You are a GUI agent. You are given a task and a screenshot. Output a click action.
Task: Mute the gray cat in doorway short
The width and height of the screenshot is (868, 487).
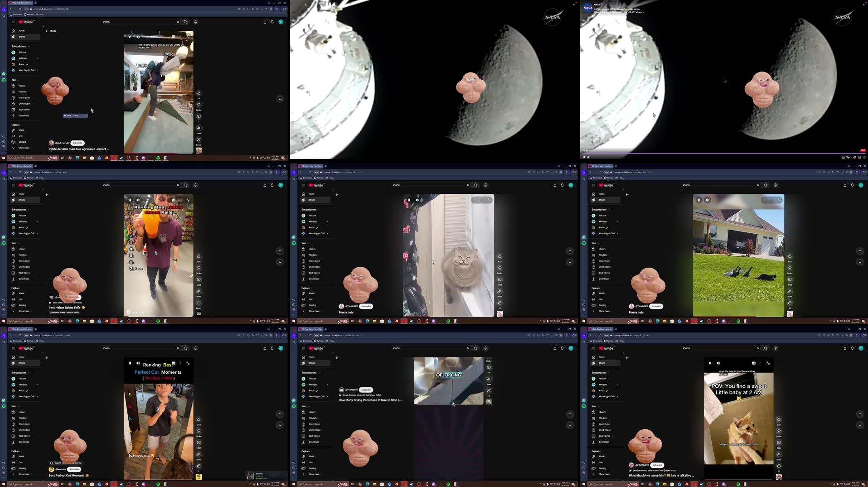(417, 200)
